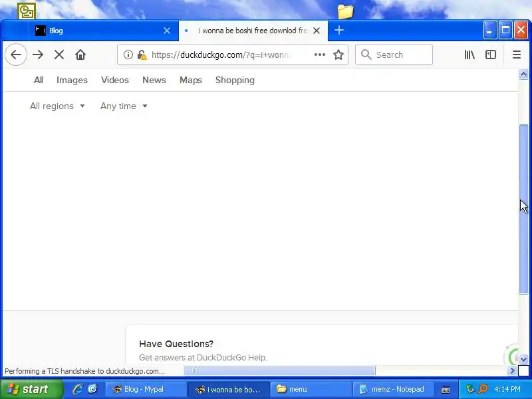This screenshot has height=399, width=532.
Task: Minimize the browser window
Action: click(490, 31)
